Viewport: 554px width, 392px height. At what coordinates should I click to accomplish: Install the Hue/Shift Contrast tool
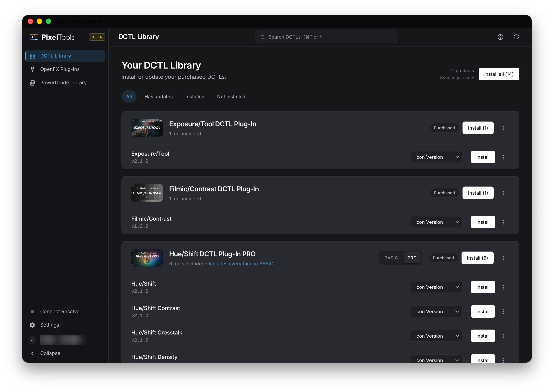pyautogui.click(x=483, y=311)
